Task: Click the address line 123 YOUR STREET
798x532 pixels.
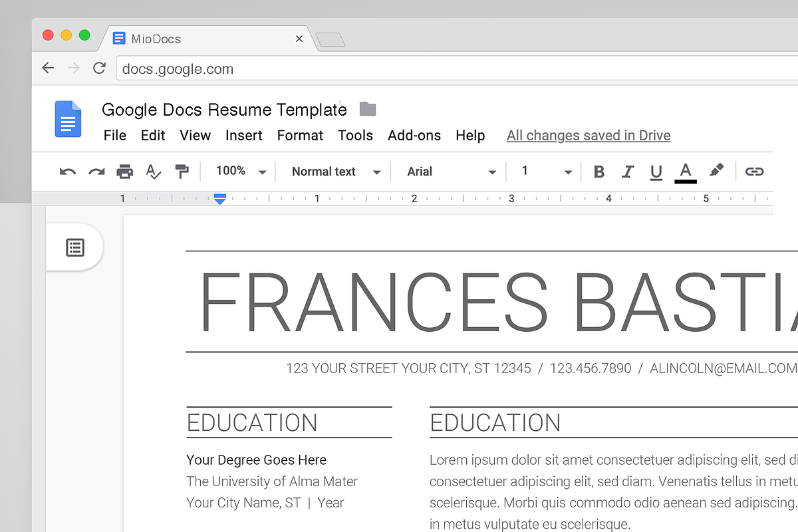Action: pos(408,368)
